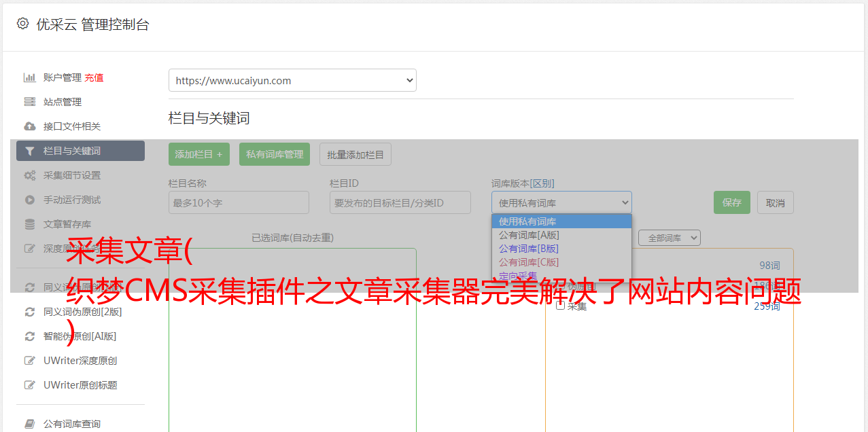
Task: Click the gears icon for 采集细节设置
Action: (x=30, y=175)
